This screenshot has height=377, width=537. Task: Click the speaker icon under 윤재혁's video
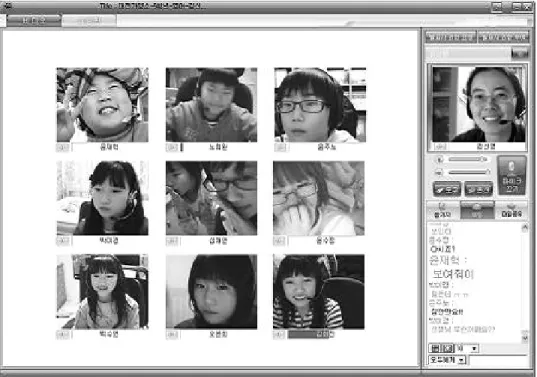(63, 148)
